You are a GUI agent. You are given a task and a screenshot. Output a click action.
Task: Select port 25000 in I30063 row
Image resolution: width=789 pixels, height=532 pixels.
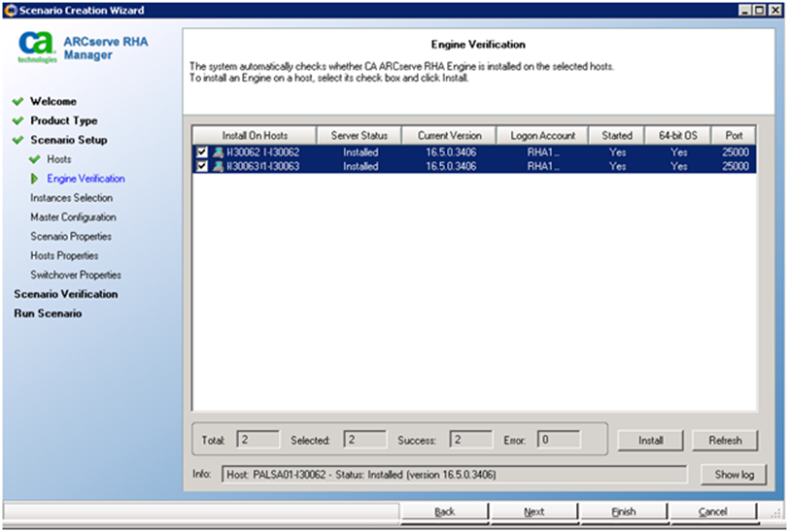(x=736, y=166)
